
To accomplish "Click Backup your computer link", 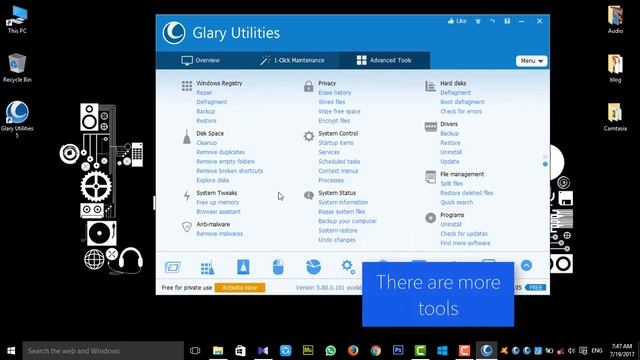I will [x=347, y=221].
